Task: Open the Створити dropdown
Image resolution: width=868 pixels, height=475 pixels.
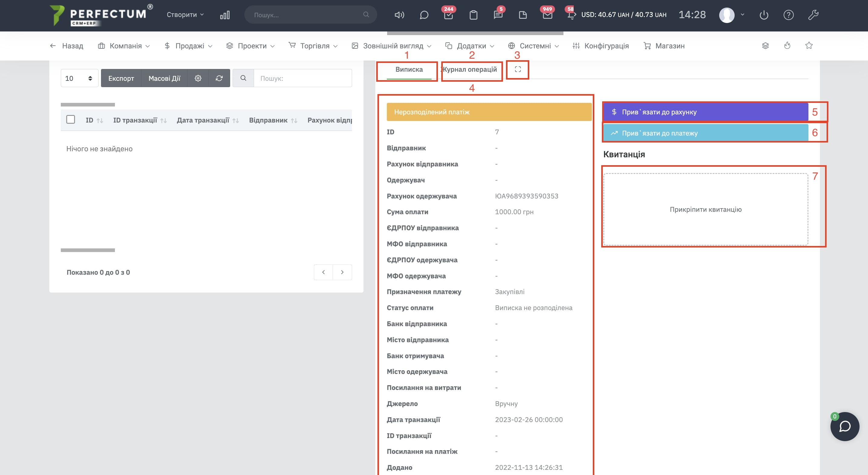Action: click(185, 15)
